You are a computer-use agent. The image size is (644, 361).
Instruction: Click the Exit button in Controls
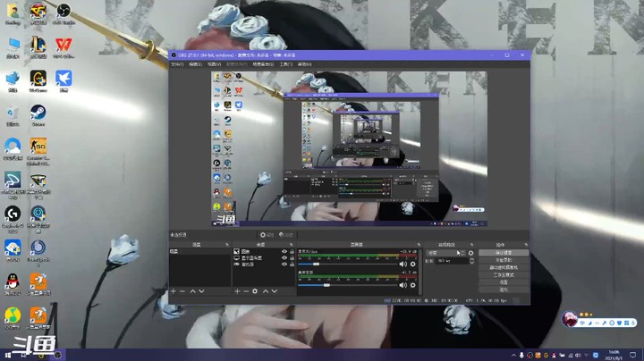tap(504, 290)
